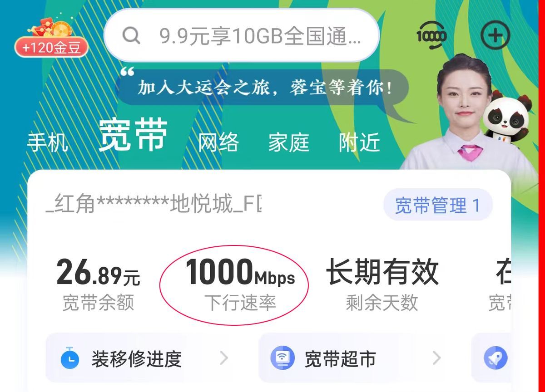
Task: Switch to the 手机 tab
Action: (47, 142)
